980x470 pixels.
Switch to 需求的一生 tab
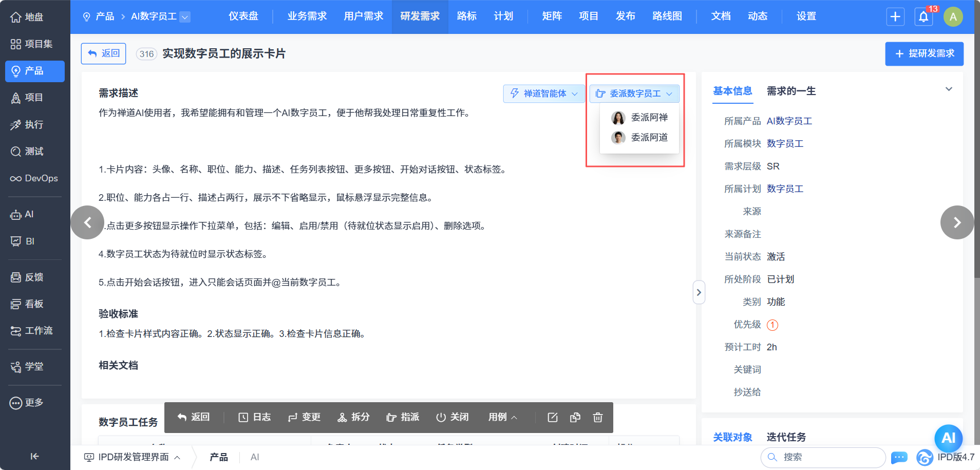coord(791,91)
